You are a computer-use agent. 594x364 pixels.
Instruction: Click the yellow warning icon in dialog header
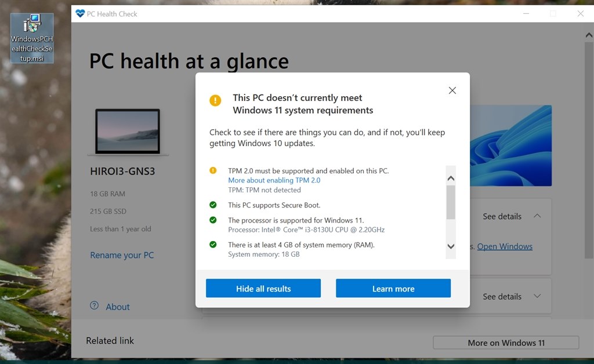click(215, 100)
